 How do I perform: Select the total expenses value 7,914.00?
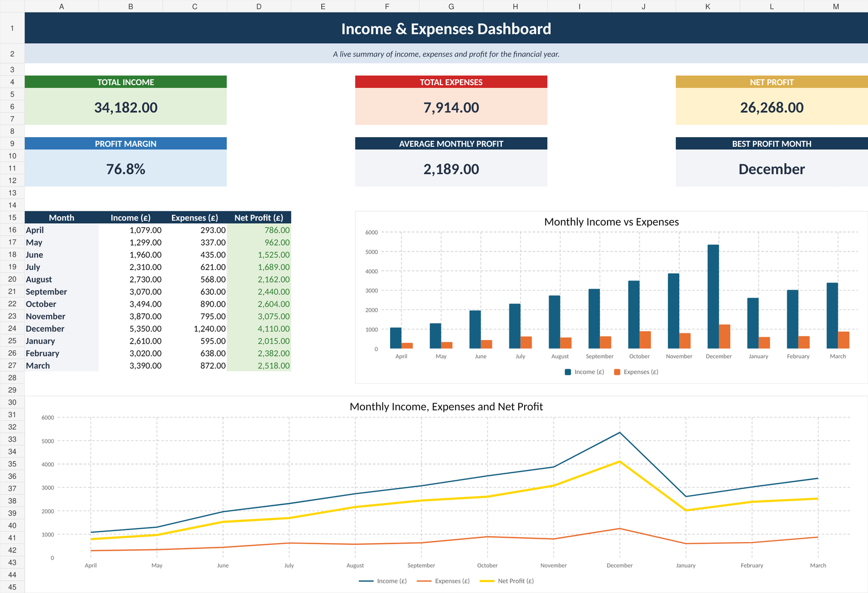451,107
